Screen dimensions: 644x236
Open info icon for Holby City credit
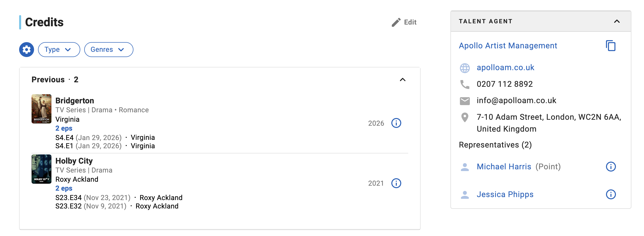pyautogui.click(x=396, y=183)
